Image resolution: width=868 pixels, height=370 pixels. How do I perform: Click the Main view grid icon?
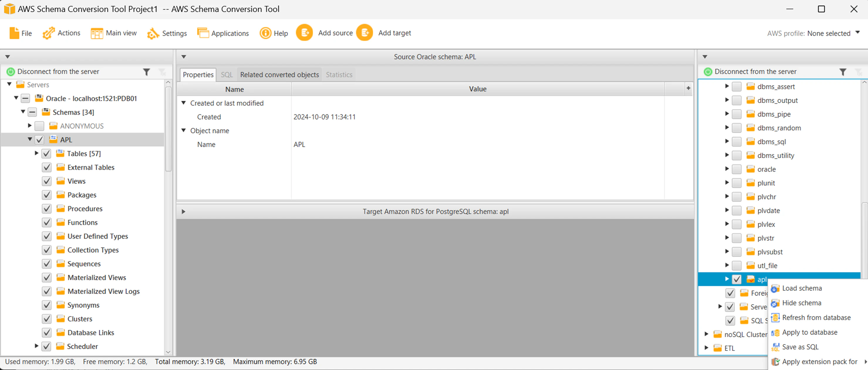click(97, 33)
